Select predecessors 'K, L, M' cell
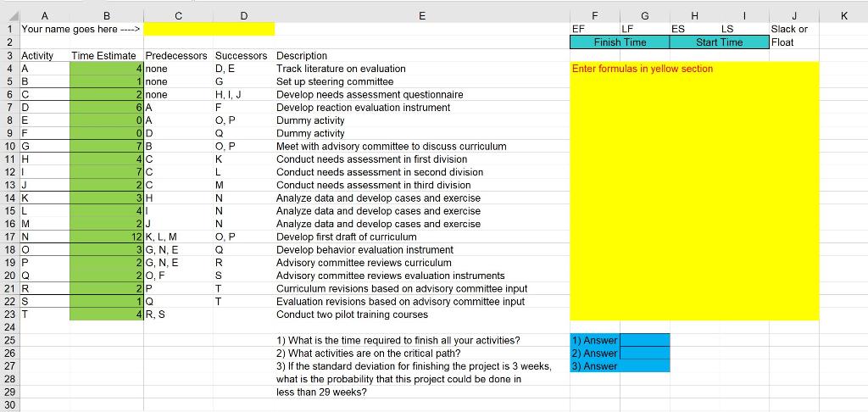The image size is (868, 412). point(178,237)
